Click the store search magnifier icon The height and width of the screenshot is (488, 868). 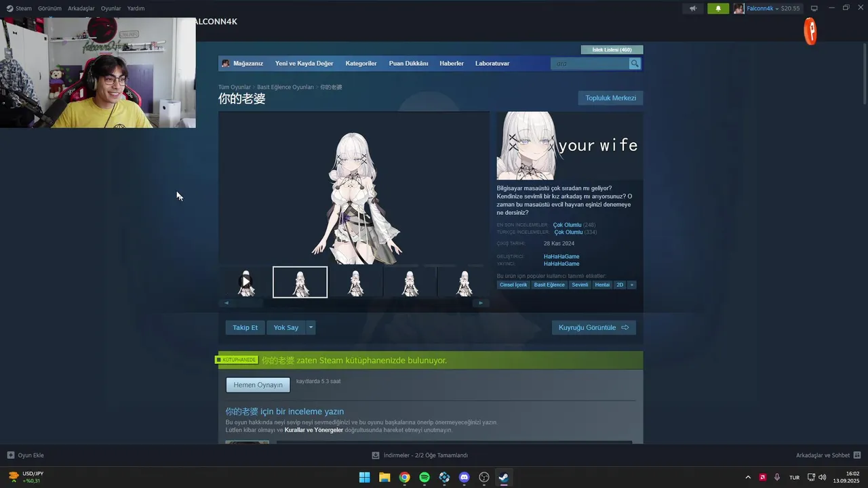pyautogui.click(x=635, y=64)
